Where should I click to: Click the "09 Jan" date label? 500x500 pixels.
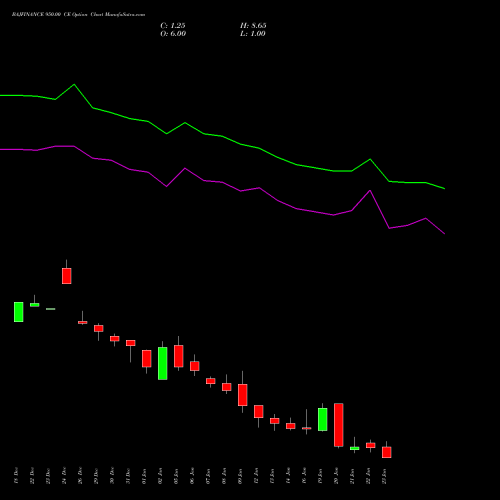pyautogui.click(x=240, y=476)
